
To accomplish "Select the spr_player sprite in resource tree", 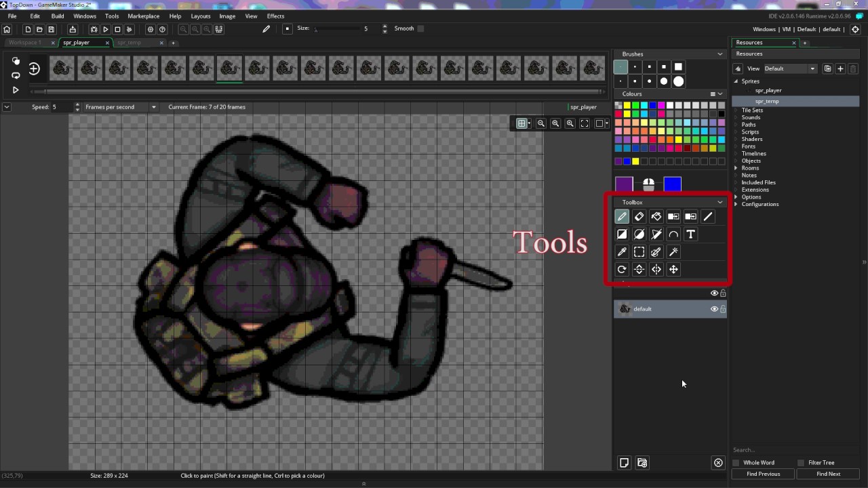I will tap(768, 91).
